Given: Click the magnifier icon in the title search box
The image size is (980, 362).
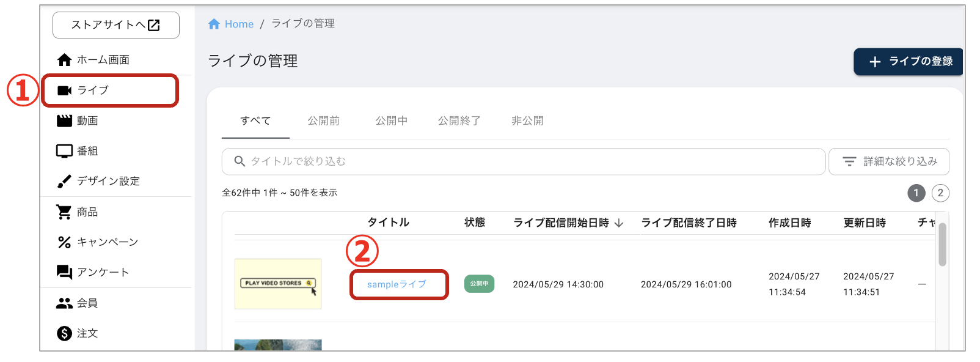Looking at the screenshot, I should point(240,161).
